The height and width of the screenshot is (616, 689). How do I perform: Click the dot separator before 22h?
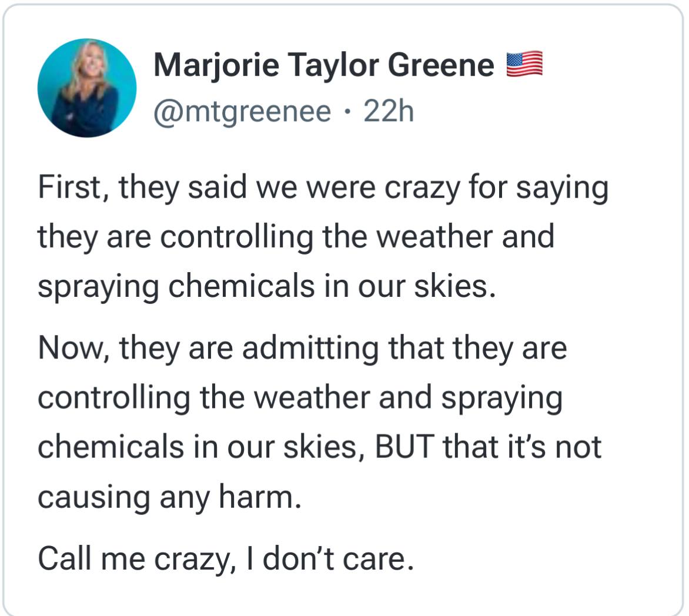(x=347, y=112)
